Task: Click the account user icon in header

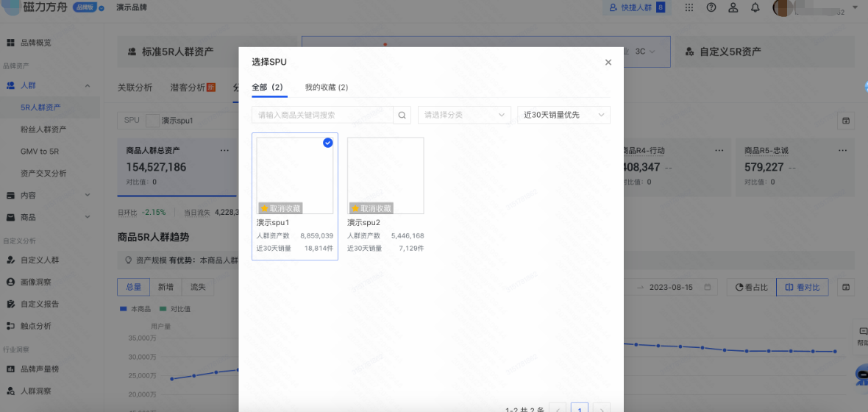Action: 733,8
